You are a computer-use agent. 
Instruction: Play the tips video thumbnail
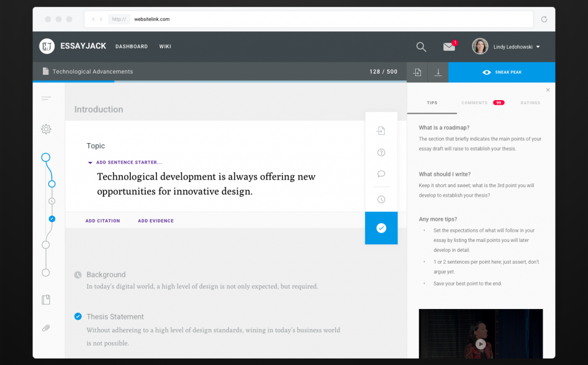(x=480, y=344)
